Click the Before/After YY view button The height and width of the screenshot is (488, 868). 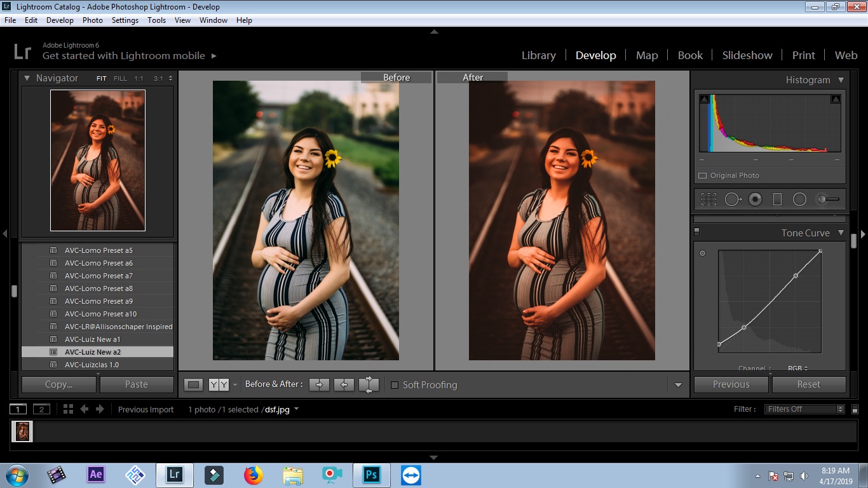219,384
